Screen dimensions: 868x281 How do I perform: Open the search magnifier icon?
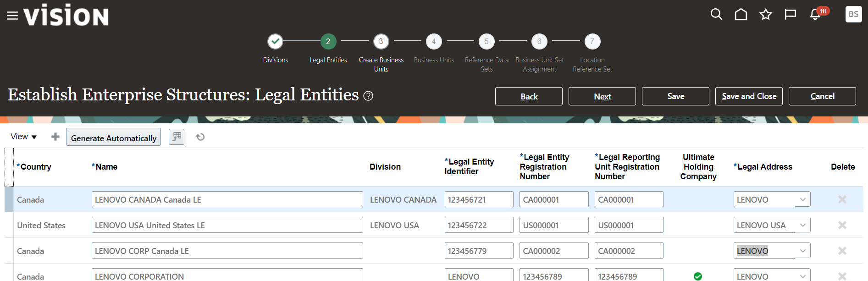coord(716,15)
